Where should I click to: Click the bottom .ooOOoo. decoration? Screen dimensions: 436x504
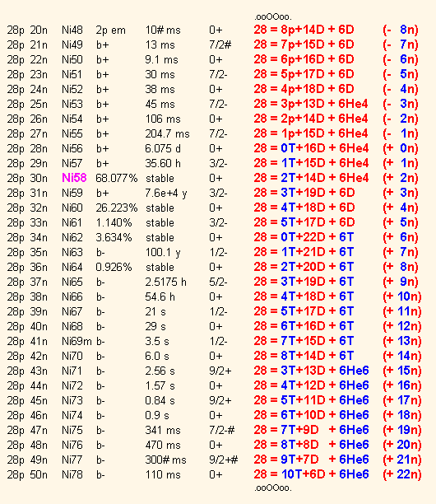coord(273,488)
